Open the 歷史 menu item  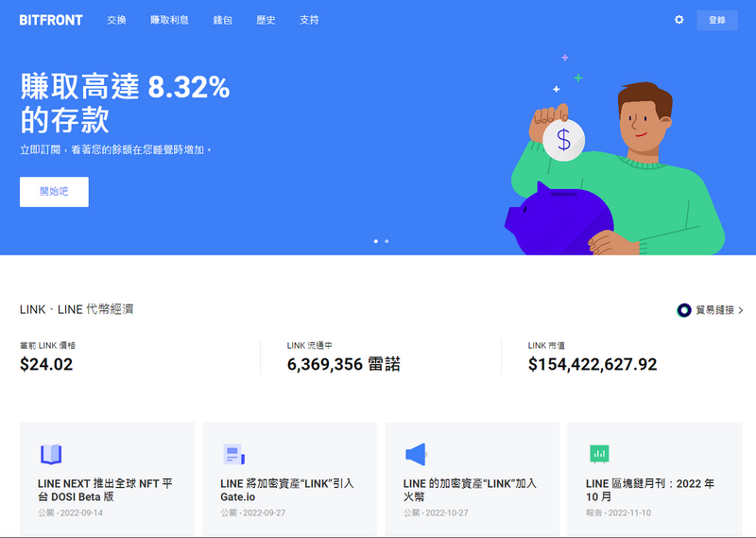(x=266, y=20)
